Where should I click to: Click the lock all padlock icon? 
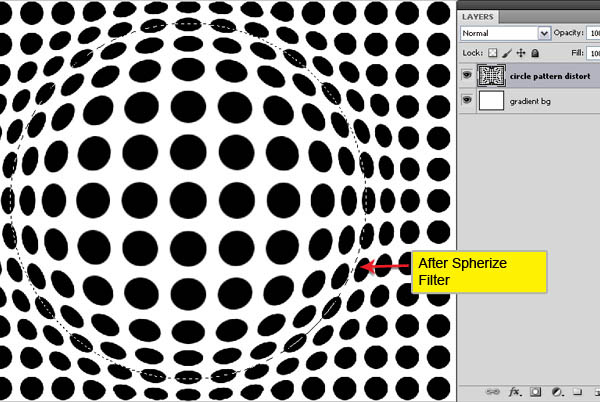coord(534,52)
